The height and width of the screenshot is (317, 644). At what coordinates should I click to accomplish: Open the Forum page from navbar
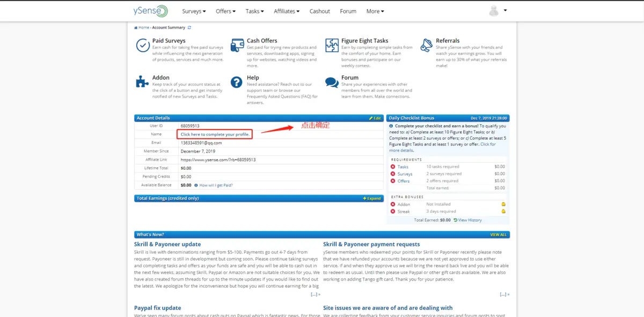[x=348, y=11]
